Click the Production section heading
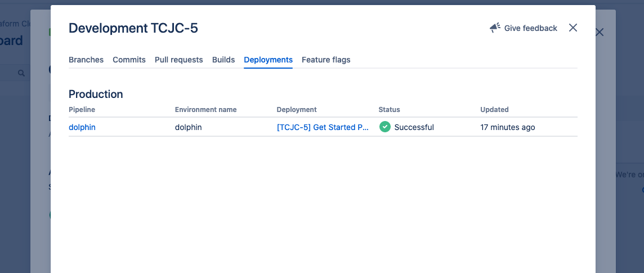The height and width of the screenshot is (273, 644). coord(96,94)
